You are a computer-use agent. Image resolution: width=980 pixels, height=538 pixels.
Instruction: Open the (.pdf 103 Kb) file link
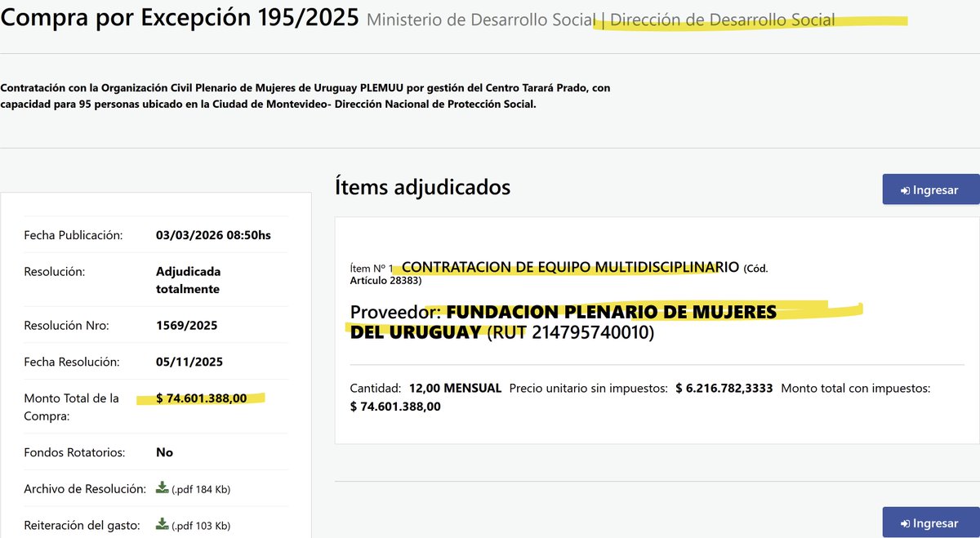tap(201, 525)
